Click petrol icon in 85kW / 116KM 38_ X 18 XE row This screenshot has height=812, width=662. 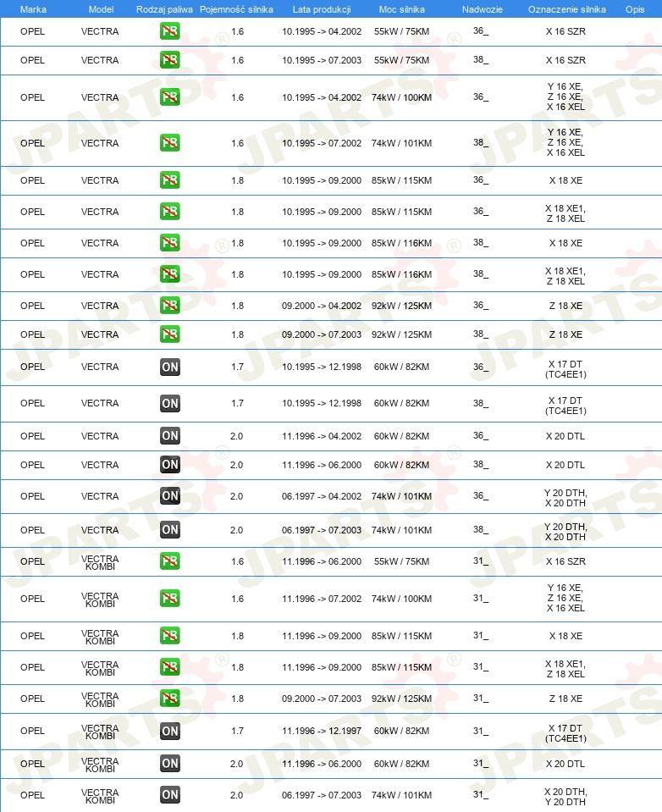pos(170,243)
